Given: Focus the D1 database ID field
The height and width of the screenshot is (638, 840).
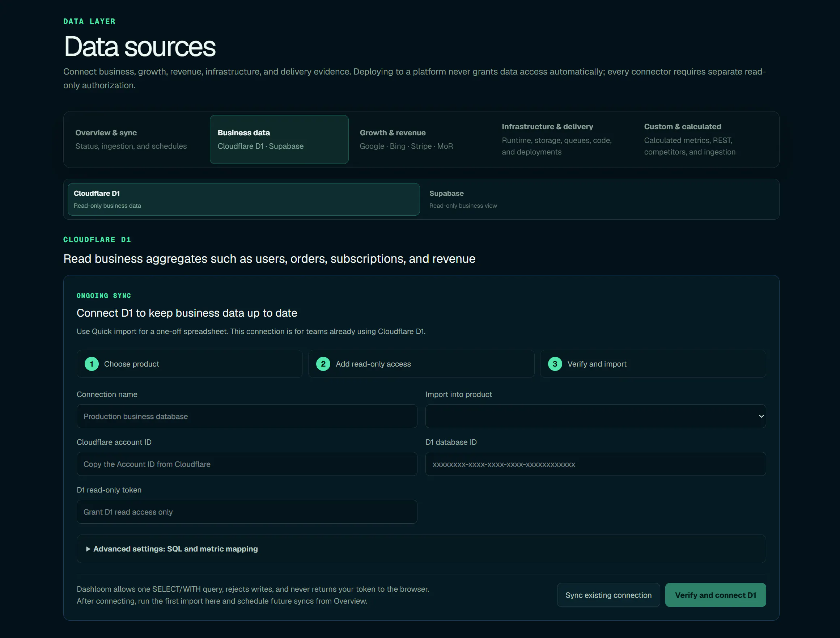Looking at the screenshot, I should point(595,464).
